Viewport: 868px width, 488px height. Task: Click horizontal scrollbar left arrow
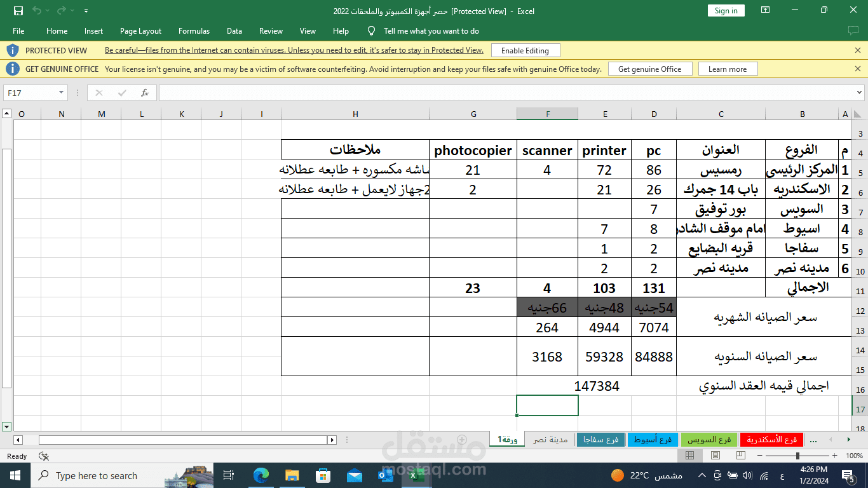(18, 440)
